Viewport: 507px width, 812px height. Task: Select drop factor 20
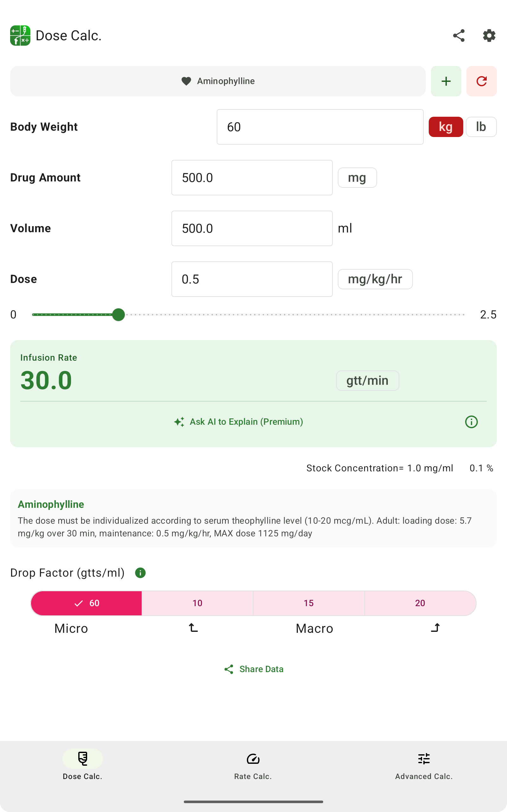[420, 603]
